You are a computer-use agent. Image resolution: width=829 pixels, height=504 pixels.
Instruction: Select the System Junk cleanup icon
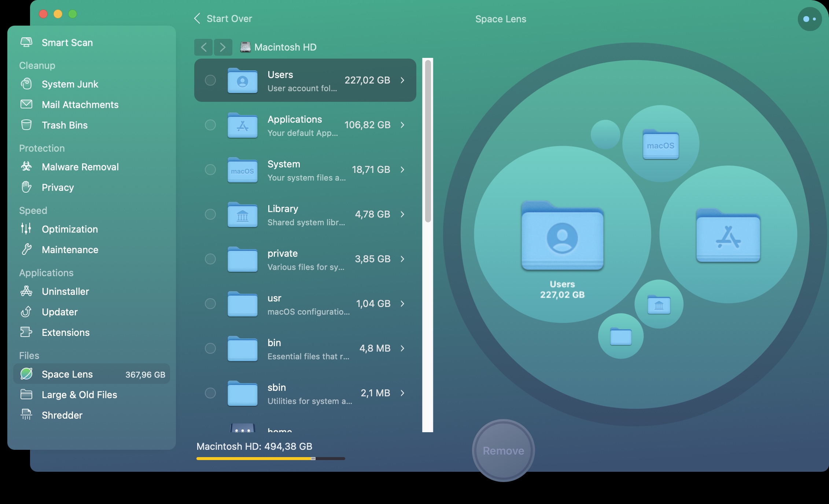tap(26, 84)
